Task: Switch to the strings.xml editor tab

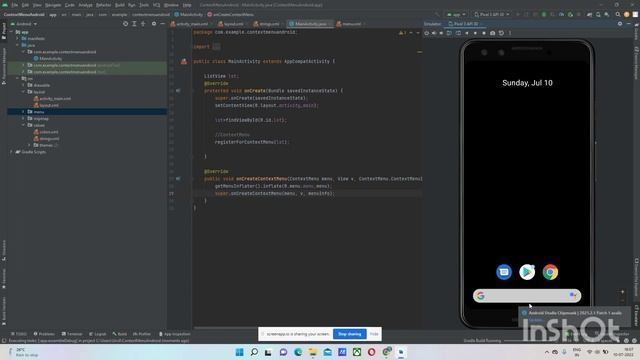Action: point(267,24)
